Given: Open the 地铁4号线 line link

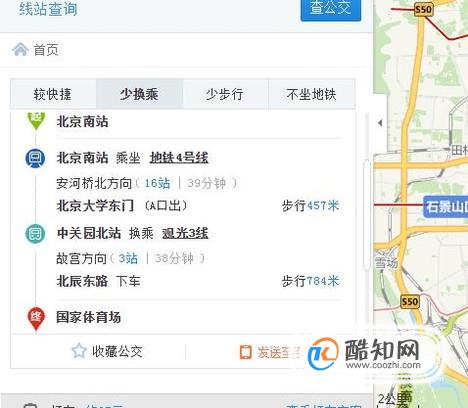Looking at the screenshot, I should click(x=179, y=158).
